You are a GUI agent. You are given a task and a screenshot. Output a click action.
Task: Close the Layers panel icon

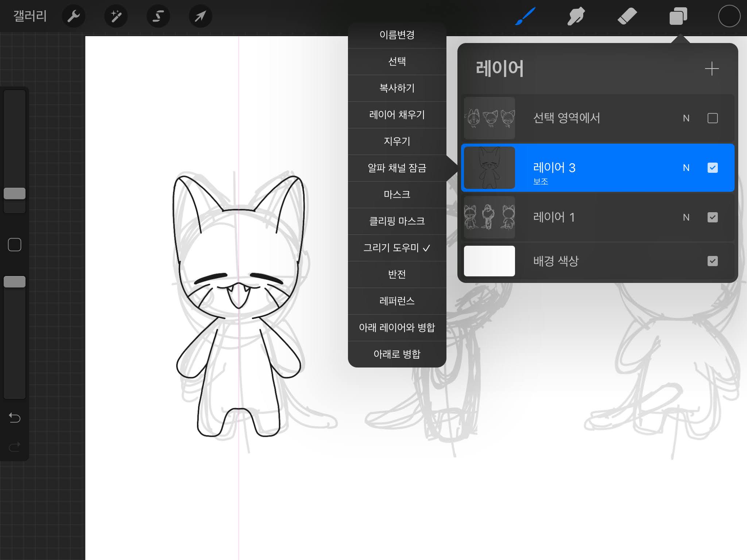tap(678, 16)
